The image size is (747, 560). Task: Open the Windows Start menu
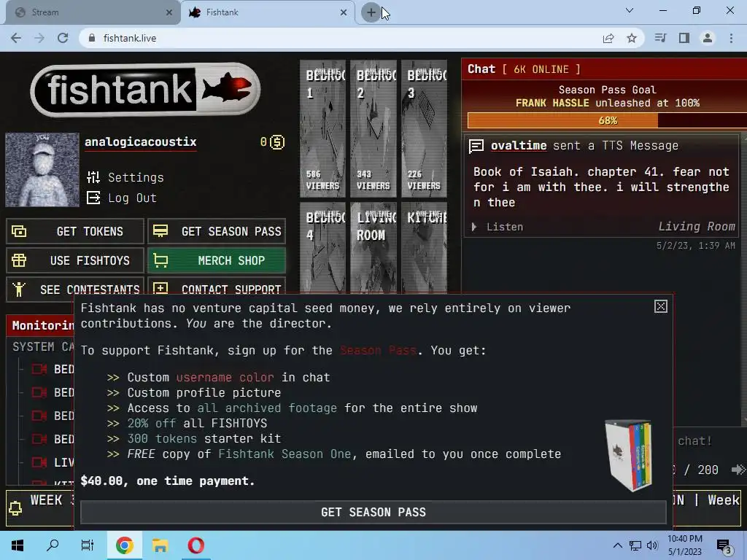click(x=18, y=545)
